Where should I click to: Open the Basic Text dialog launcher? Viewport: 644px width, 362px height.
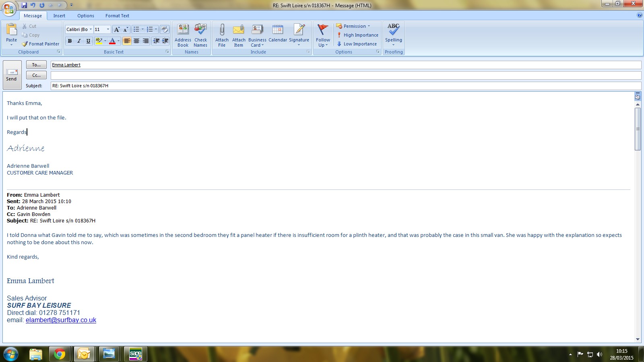coord(167,52)
